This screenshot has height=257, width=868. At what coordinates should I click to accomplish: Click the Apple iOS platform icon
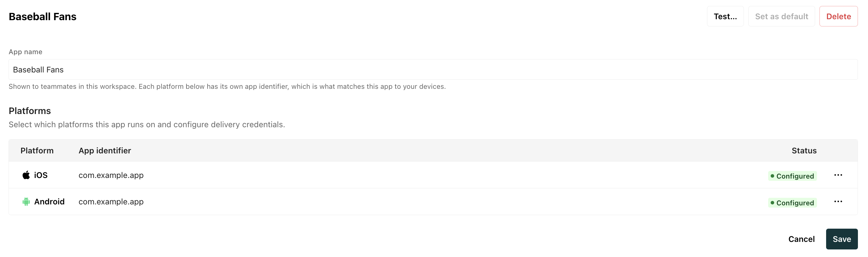coord(26,175)
